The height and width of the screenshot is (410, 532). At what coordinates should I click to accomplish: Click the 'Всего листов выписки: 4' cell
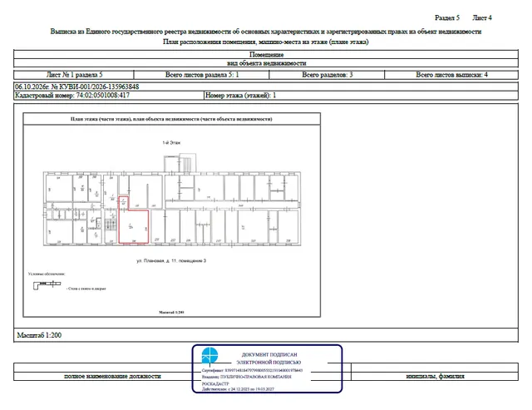451,75
